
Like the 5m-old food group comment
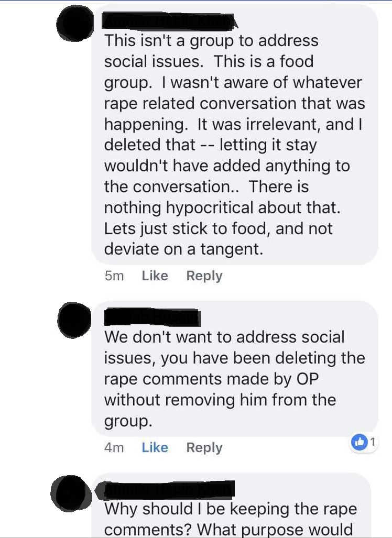tap(155, 276)
